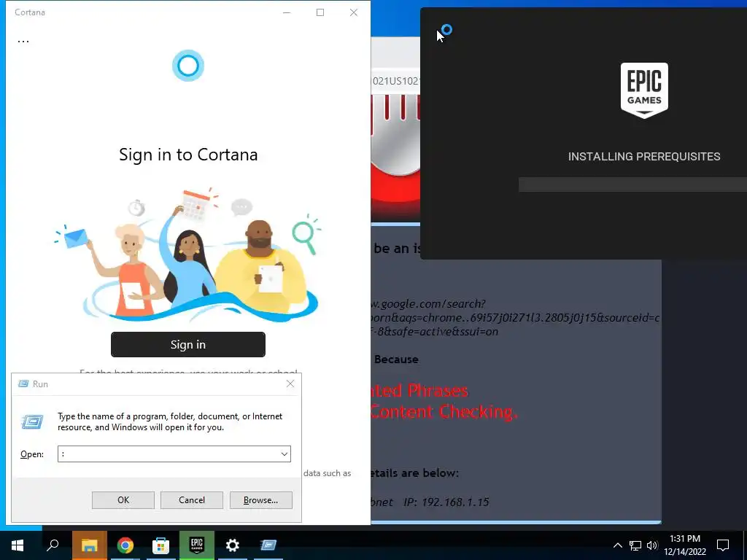The image size is (747, 560).
Task: Click OK in the Run dialog
Action: point(123,500)
